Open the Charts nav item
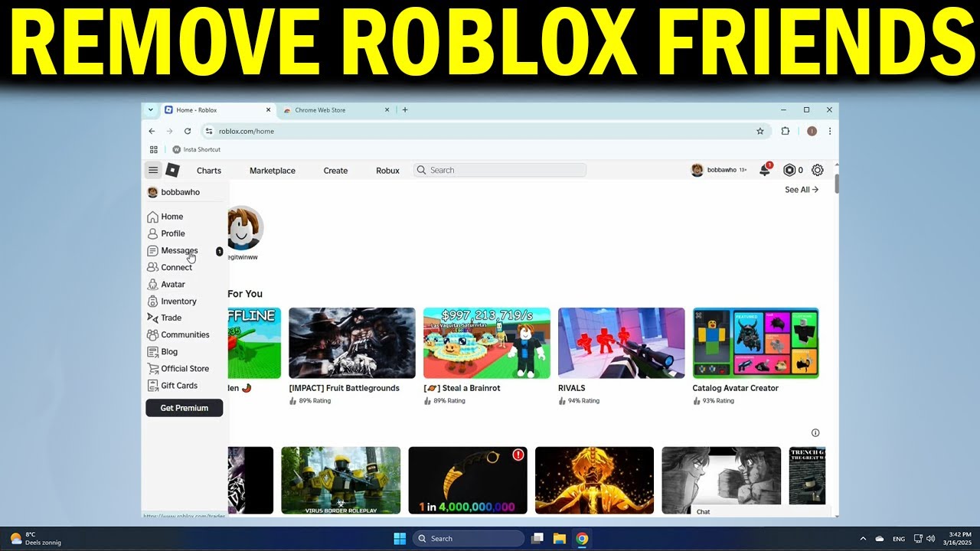The height and width of the screenshot is (551, 980). pos(209,171)
